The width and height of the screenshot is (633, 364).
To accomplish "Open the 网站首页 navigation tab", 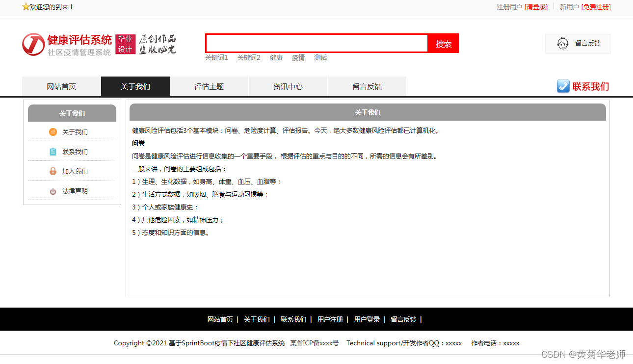I will coord(61,86).
